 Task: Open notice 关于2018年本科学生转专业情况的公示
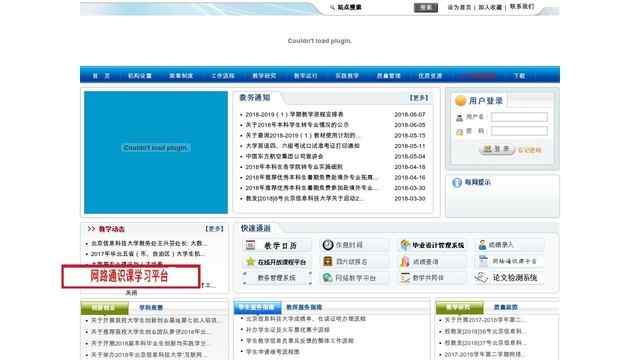pos(297,125)
